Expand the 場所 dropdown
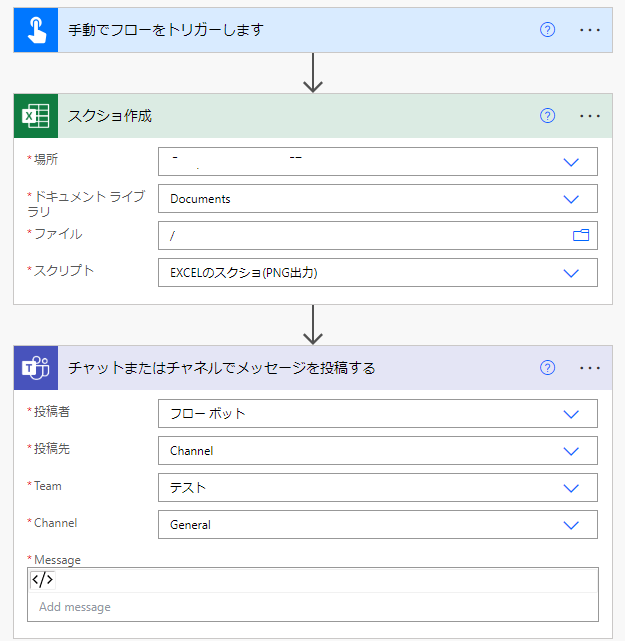 pyautogui.click(x=571, y=162)
